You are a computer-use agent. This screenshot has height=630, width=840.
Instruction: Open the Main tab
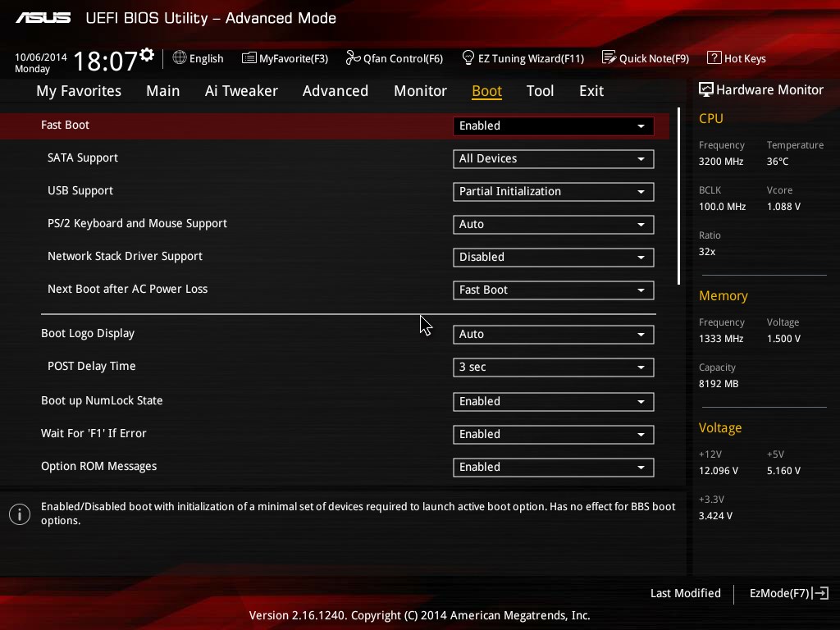pos(163,91)
